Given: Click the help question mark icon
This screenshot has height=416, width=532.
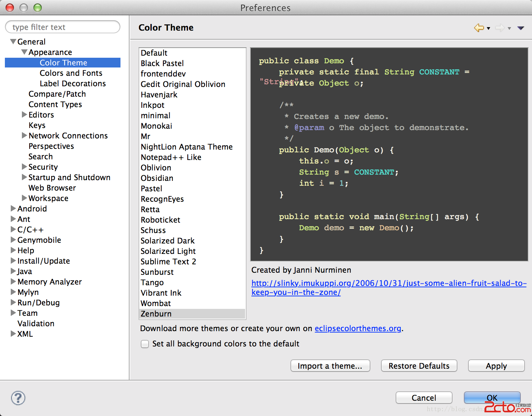Looking at the screenshot, I should (x=18, y=398).
